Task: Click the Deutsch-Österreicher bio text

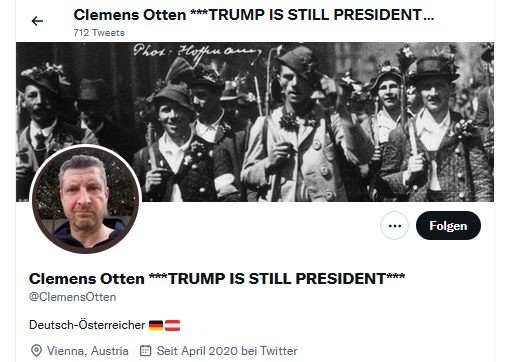Action: (87, 325)
